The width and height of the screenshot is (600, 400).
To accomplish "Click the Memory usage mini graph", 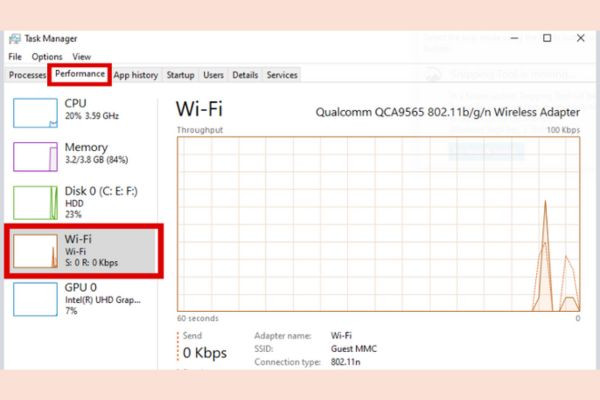I will click(35, 157).
